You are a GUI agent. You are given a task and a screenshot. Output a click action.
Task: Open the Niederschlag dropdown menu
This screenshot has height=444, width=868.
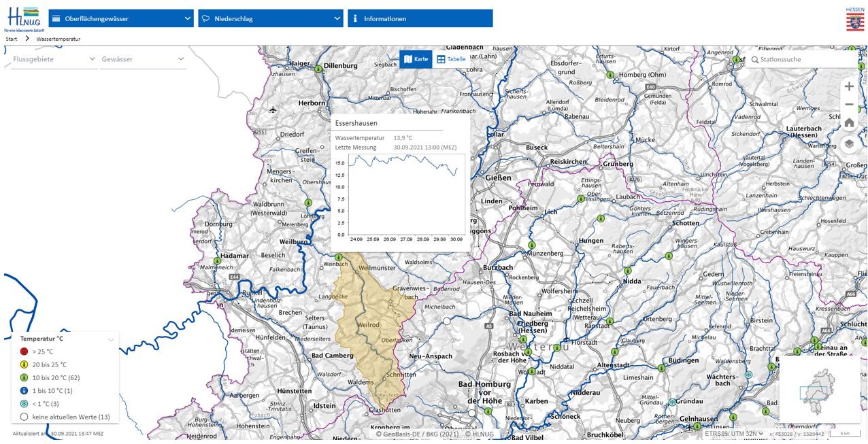270,18
